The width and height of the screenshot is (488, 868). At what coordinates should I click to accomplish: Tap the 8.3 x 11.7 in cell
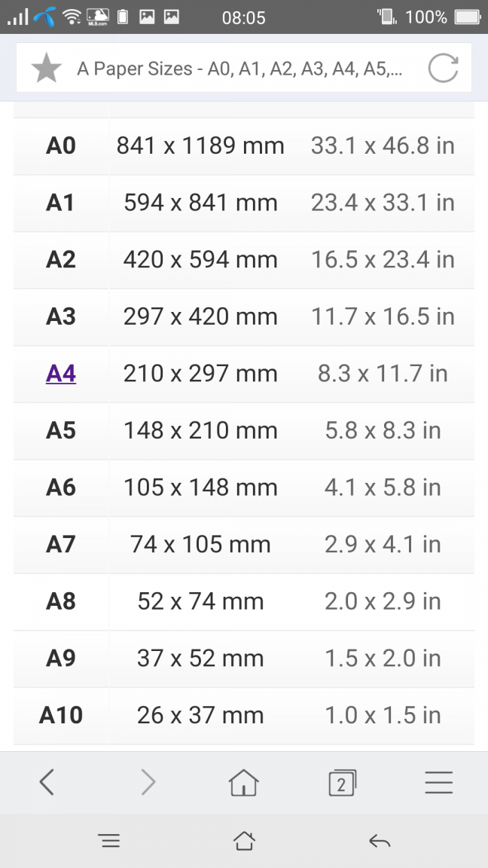tap(383, 374)
